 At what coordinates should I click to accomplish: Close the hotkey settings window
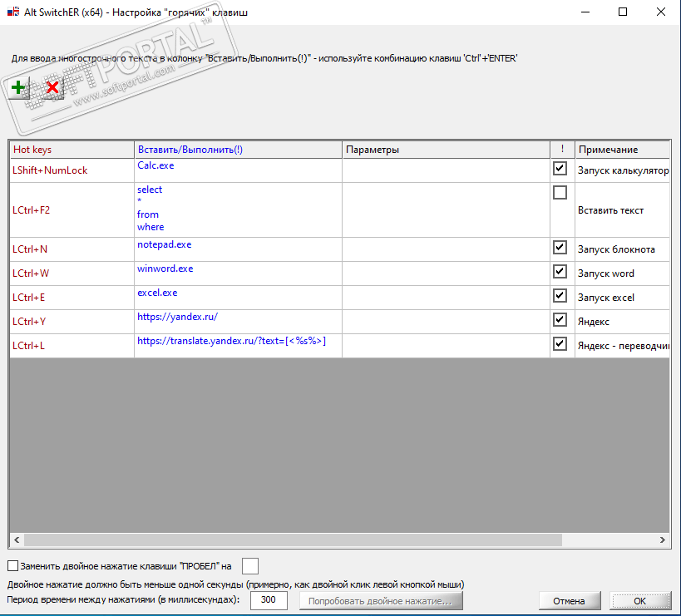660,12
